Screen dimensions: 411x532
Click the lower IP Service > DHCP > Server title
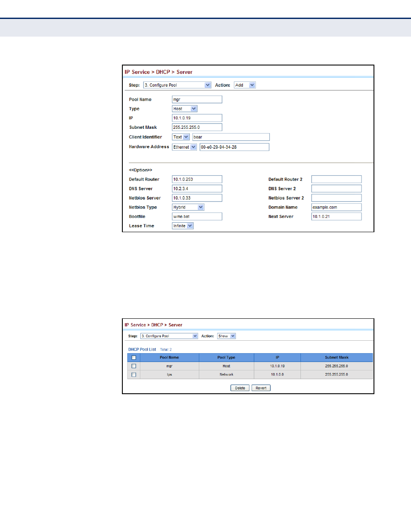pyautogui.click(x=153, y=325)
